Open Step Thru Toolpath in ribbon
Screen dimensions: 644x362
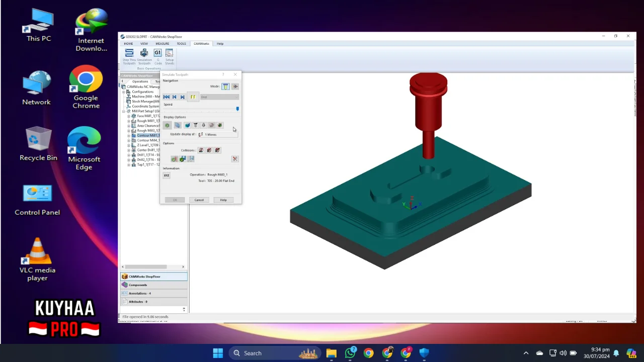coord(129,56)
